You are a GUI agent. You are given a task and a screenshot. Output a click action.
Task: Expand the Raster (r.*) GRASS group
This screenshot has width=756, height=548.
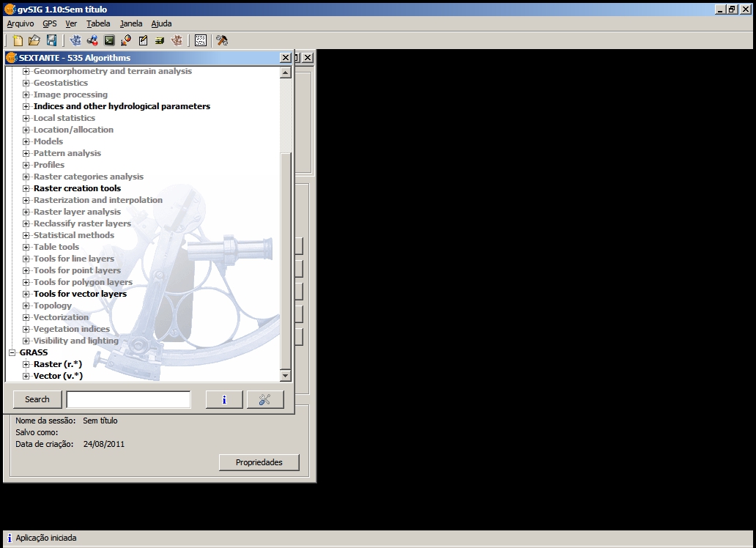pyautogui.click(x=26, y=364)
